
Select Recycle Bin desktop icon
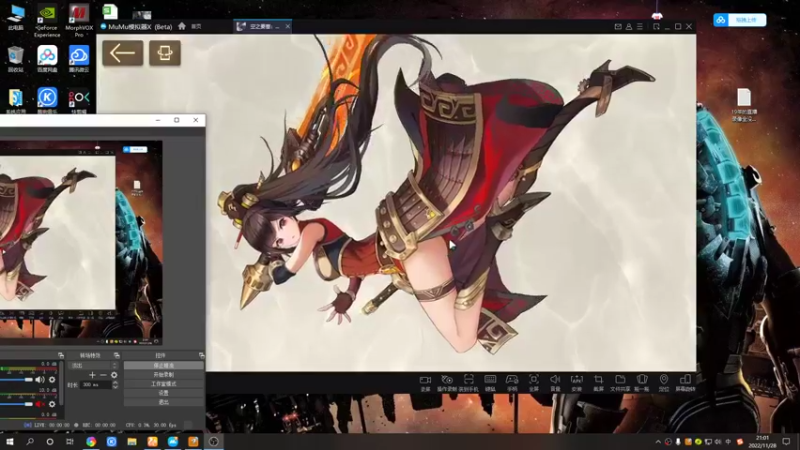point(16,59)
